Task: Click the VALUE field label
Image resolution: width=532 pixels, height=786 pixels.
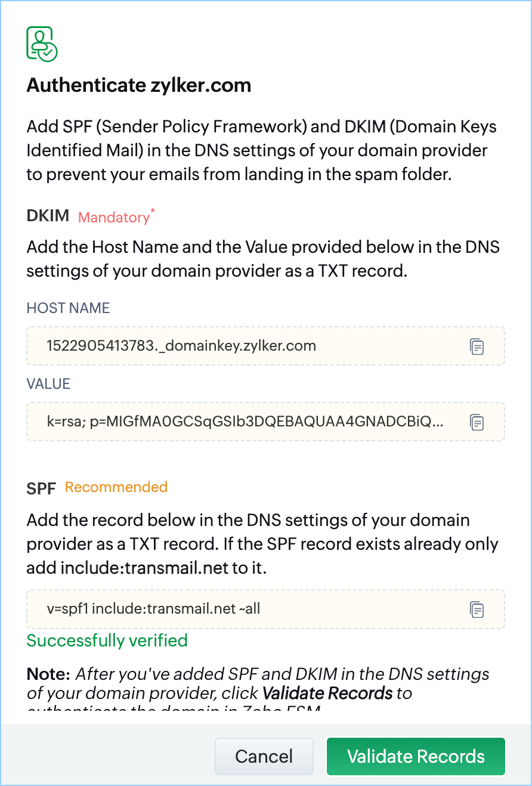Action: [48, 384]
